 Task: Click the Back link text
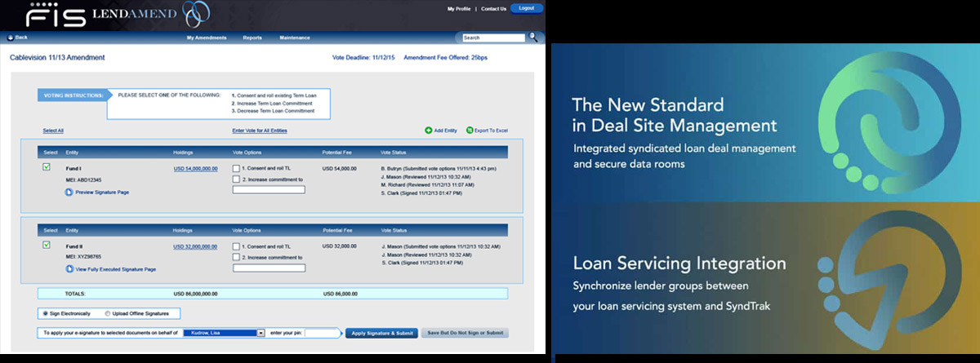[x=21, y=38]
